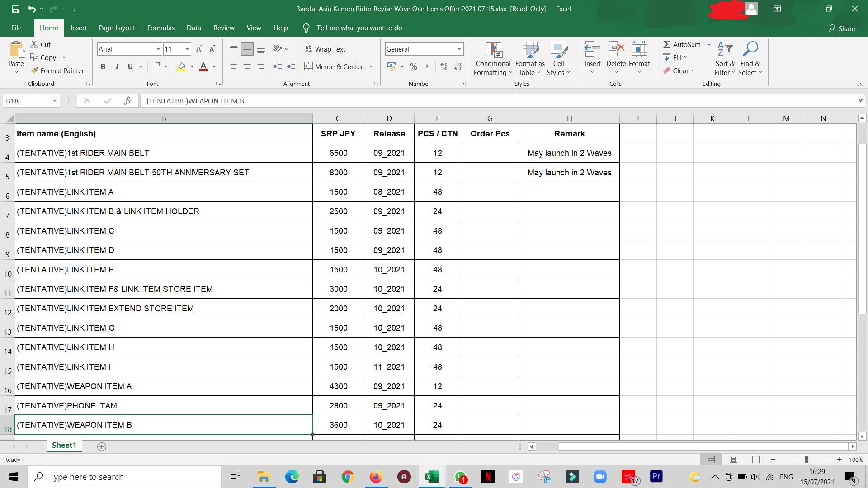
Task: Click the Insert Function fx icon
Action: pos(127,101)
